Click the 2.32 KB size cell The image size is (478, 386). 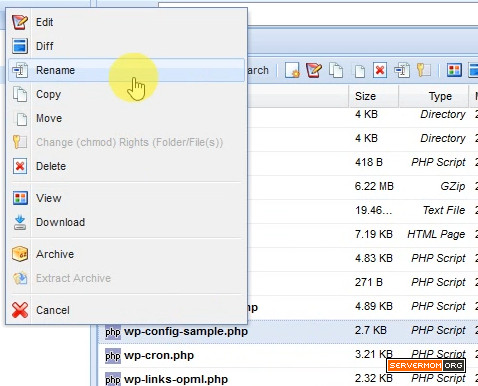tap(374, 378)
